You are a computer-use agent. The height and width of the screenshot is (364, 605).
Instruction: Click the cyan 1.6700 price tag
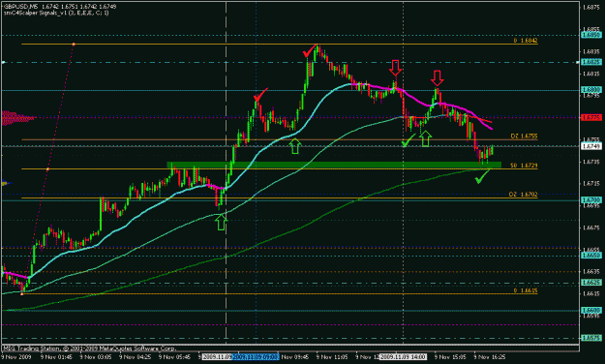click(x=590, y=200)
